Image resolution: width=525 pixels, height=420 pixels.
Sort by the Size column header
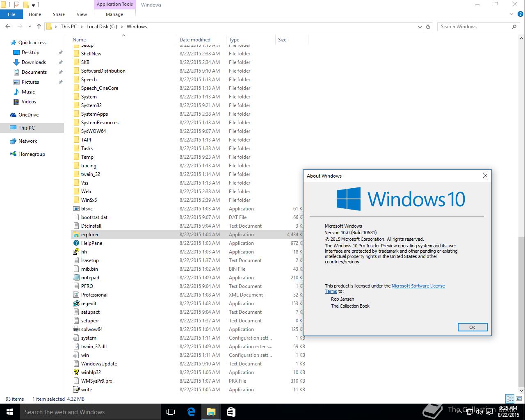pos(292,40)
